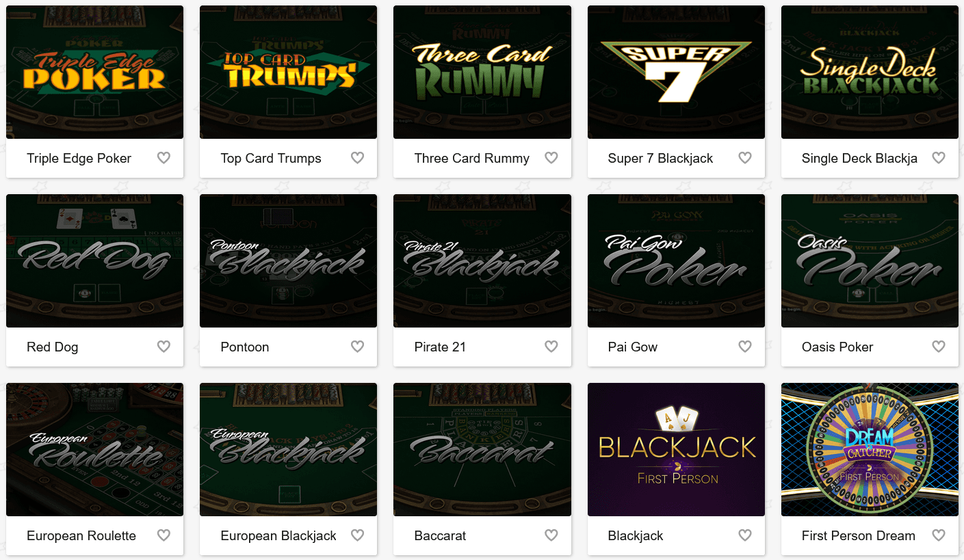This screenshot has height=560, width=964.
Task: Favorite Pai Gow with heart icon
Action: point(745,347)
